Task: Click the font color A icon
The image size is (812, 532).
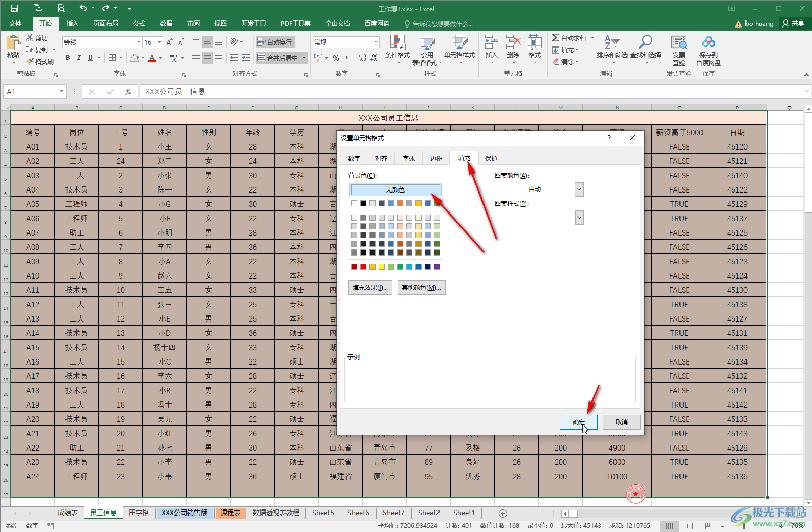Action: 151,58
